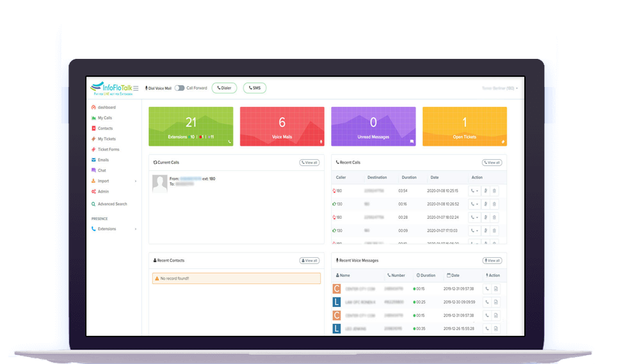Click contact icon for 17:13:03 call
621x364 pixels.
[x=485, y=231]
